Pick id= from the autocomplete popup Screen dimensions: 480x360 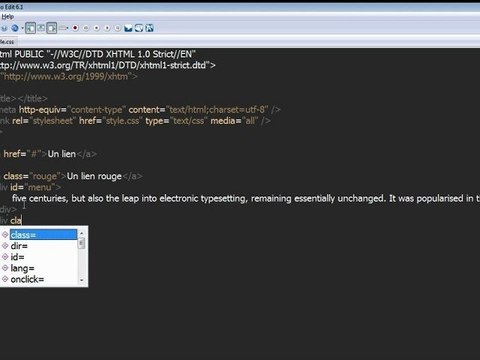click(17, 257)
